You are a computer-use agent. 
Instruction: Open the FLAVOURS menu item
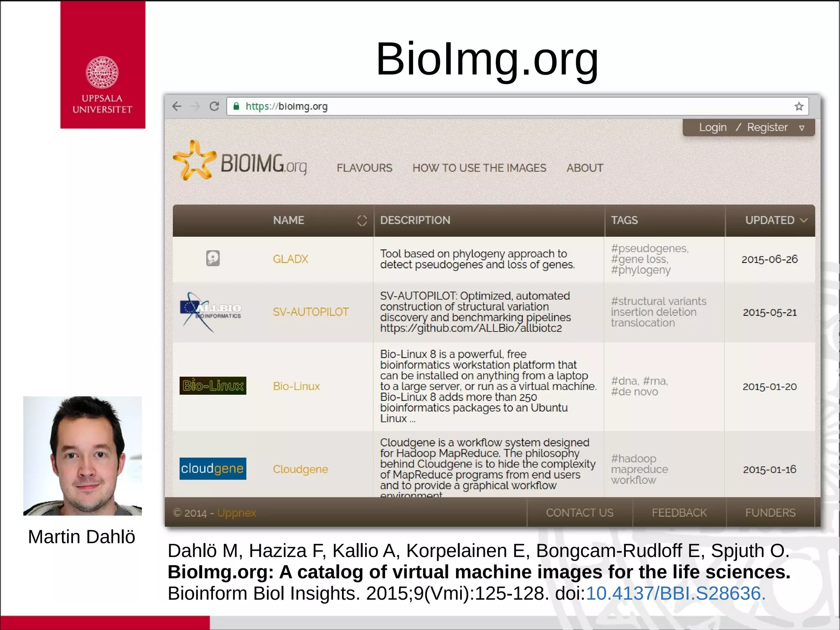click(364, 168)
